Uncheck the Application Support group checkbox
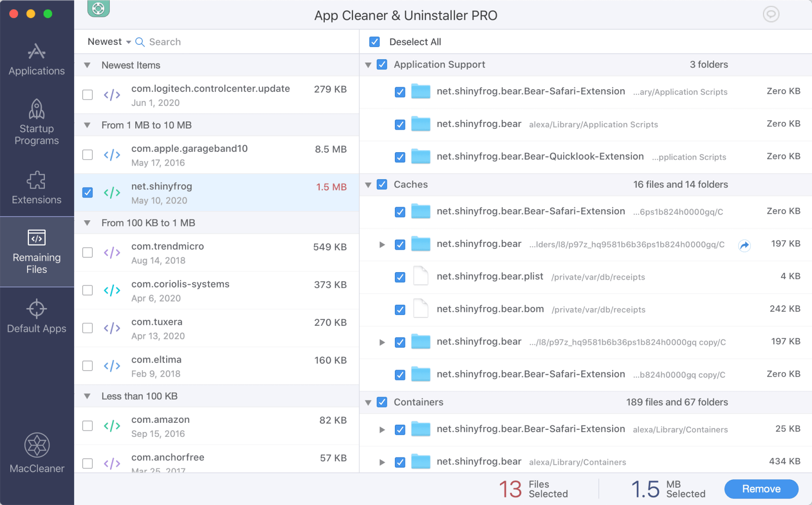The image size is (812, 505). tap(382, 65)
